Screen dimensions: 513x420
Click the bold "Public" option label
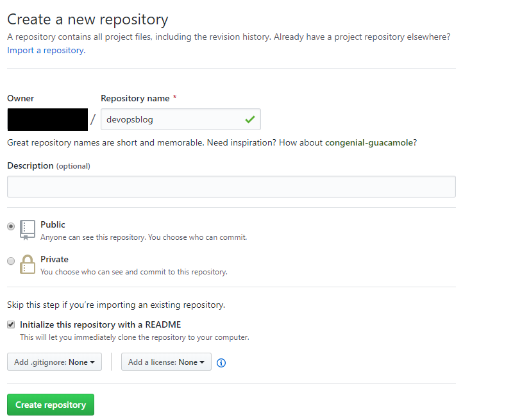(53, 225)
